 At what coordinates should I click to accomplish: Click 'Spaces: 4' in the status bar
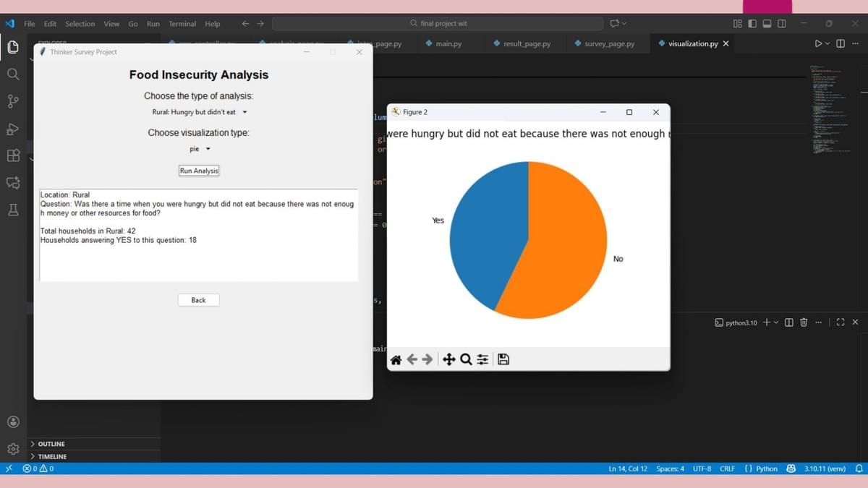pyautogui.click(x=670, y=468)
